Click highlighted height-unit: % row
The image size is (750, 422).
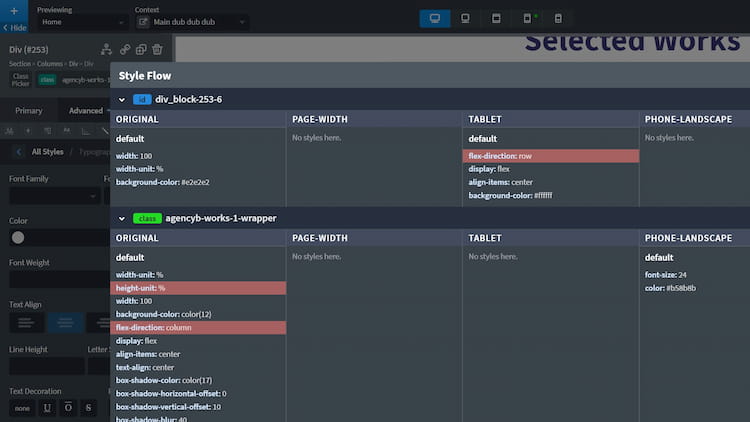(x=198, y=288)
